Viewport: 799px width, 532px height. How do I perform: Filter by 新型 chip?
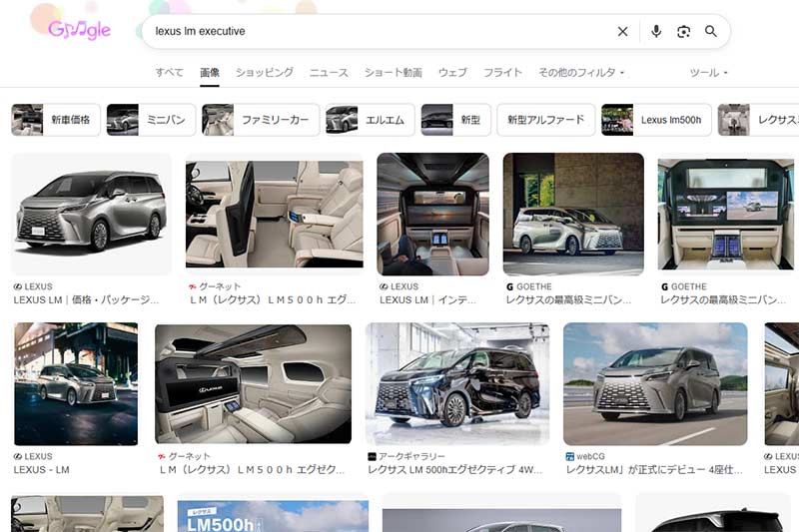pos(455,120)
